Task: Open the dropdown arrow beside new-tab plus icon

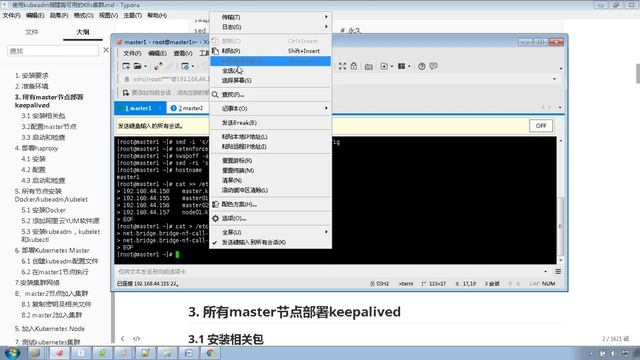Action: tap(391, 67)
